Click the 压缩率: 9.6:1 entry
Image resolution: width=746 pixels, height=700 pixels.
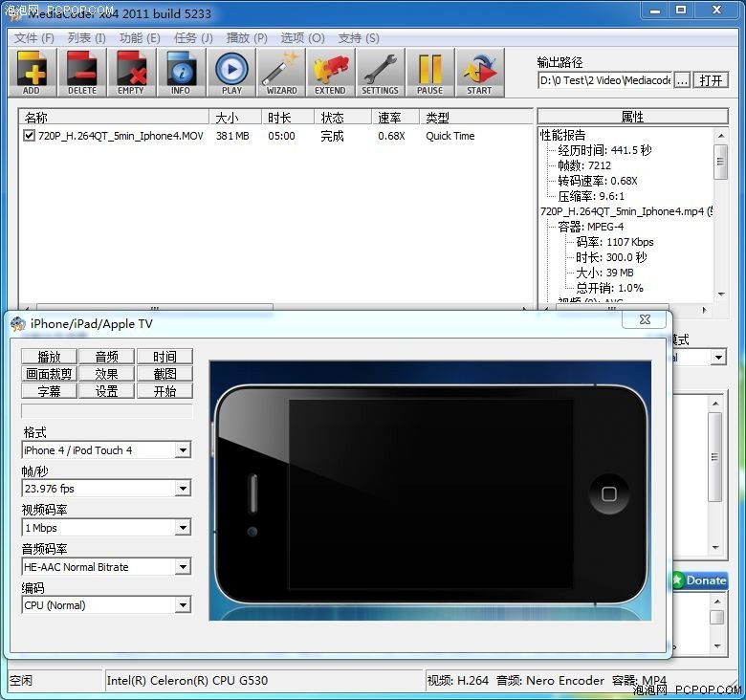[x=591, y=196]
